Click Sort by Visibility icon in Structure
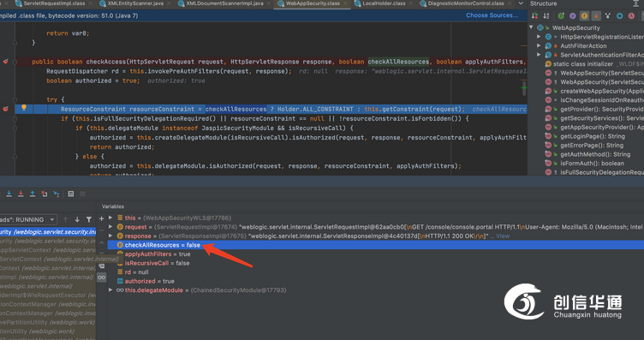This screenshot has height=340, width=644. pyautogui.click(x=534, y=16)
